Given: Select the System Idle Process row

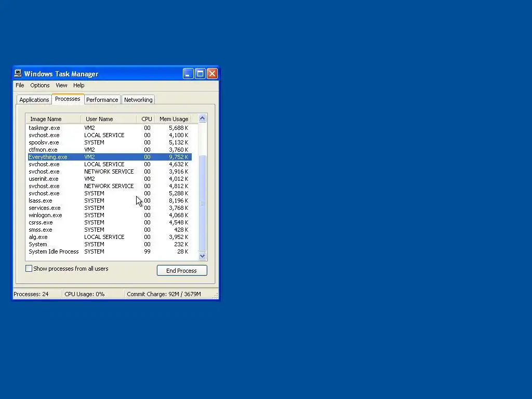Looking at the screenshot, I should [x=110, y=252].
